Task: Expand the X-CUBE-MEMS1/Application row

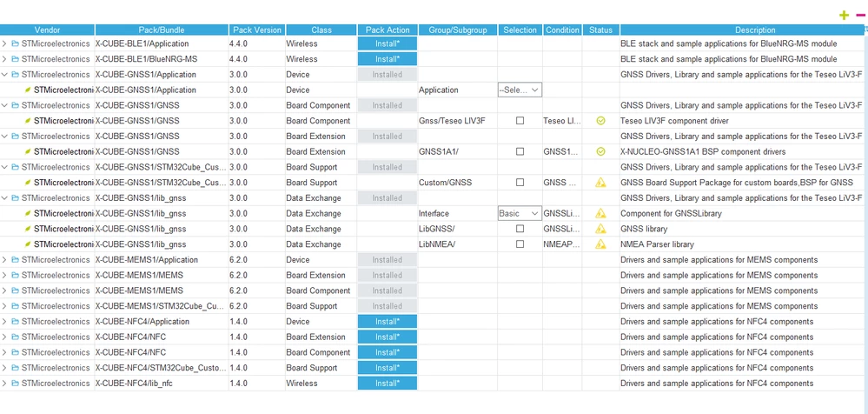Action: pos(4,260)
